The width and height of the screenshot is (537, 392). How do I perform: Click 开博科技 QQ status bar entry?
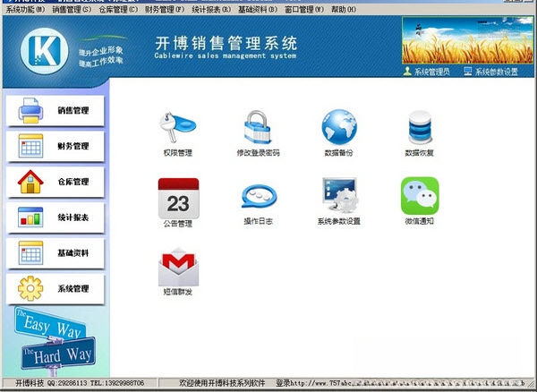tap(80, 383)
